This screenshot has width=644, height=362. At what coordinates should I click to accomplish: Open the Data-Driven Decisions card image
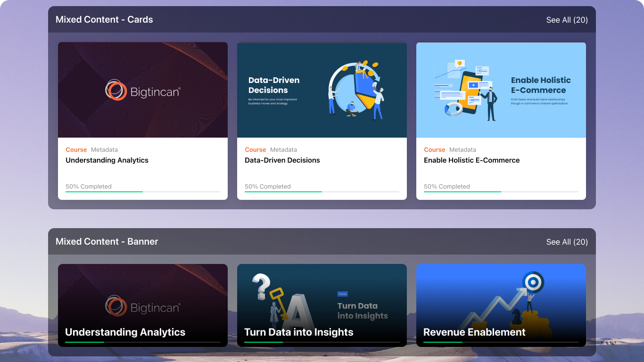click(322, 90)
